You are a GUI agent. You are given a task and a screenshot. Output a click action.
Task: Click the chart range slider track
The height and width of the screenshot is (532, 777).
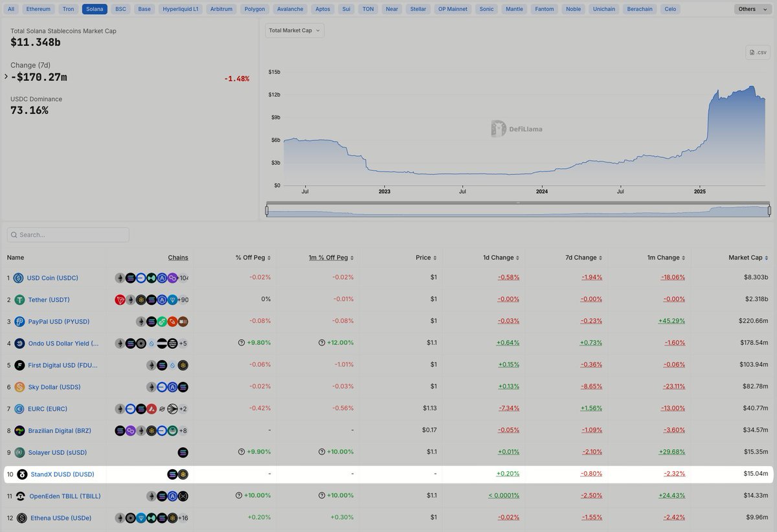[x=518, y=211]
